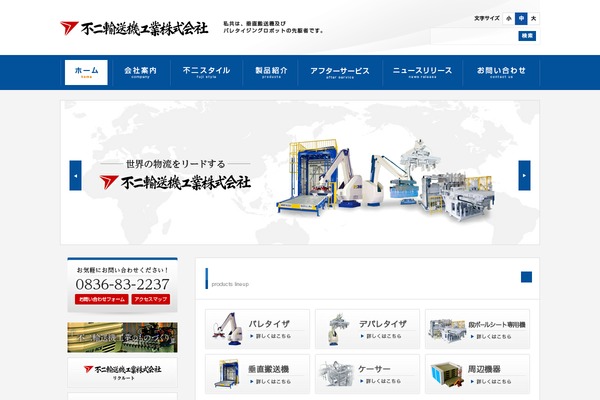600x400 pixels.
Task: Open the リクルート recruit banner
Action: point(122,373)
